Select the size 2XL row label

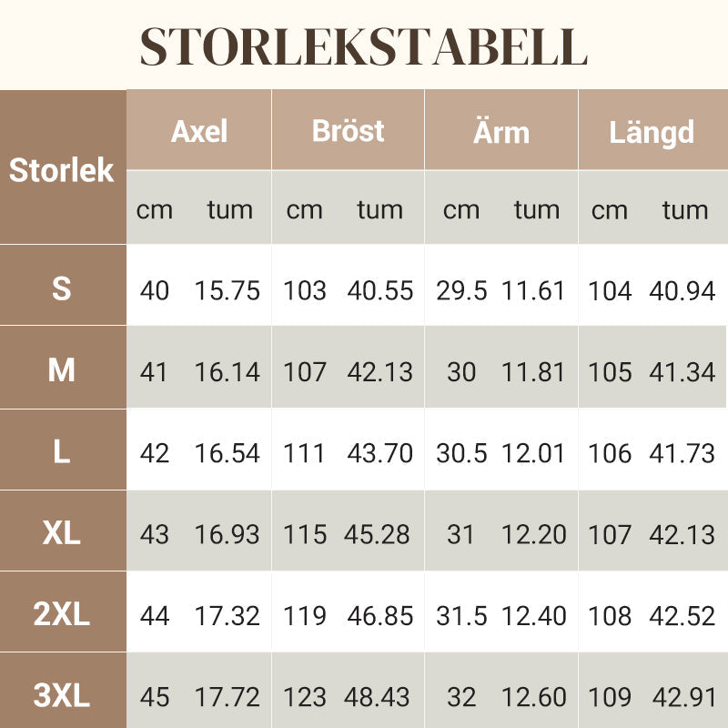pos(63,612)
